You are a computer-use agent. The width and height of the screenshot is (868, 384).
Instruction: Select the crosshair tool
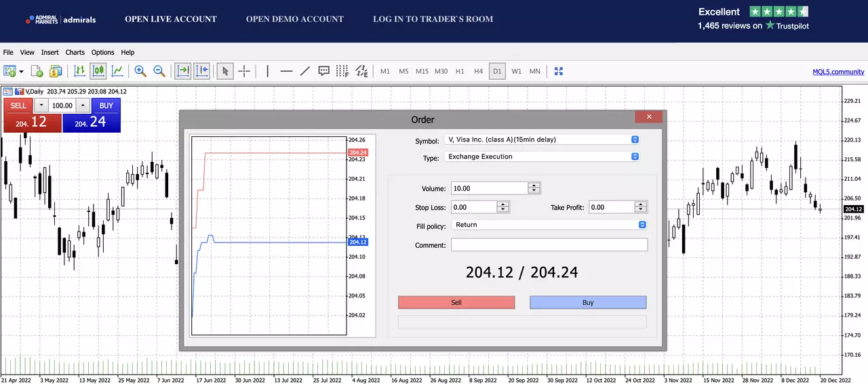click(x=244, y=71)
